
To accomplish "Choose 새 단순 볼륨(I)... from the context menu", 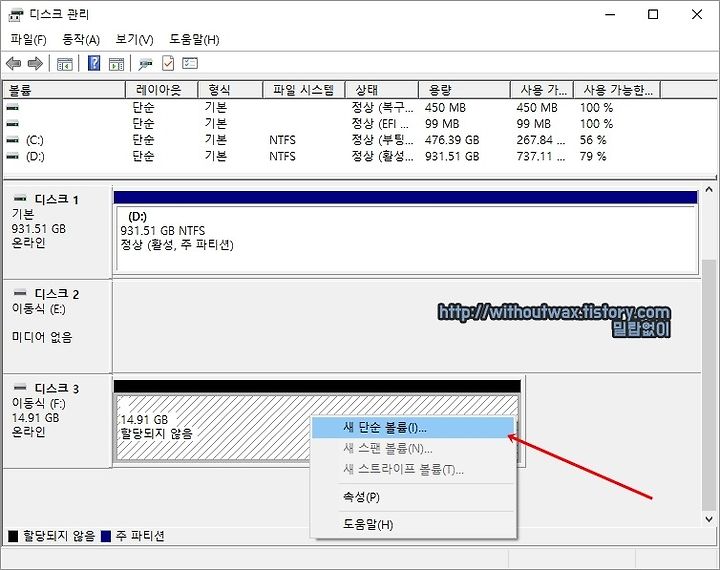I will [x=413, y=428].
